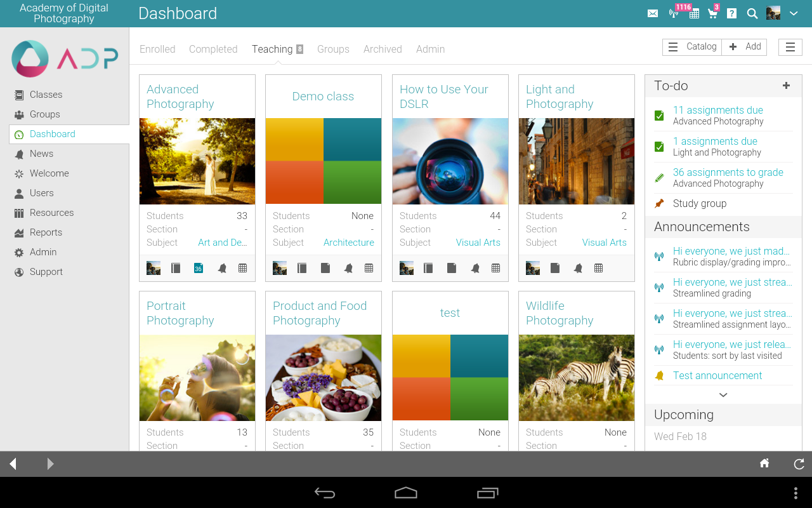
Task: Click the Wildlife Photography zebra thumbnail
Action: click(x=576, y=378)
